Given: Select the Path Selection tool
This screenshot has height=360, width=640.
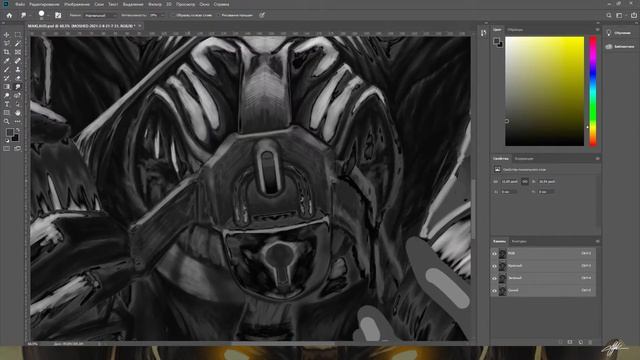Looking at the screenshot, I should click(x=18, y=104).
